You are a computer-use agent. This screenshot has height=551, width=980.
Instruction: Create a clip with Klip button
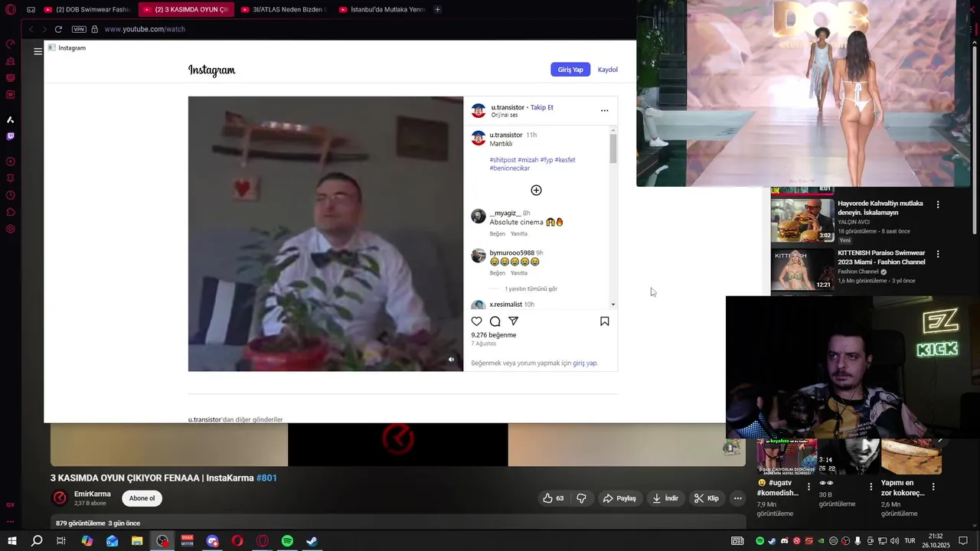point(706,498)
